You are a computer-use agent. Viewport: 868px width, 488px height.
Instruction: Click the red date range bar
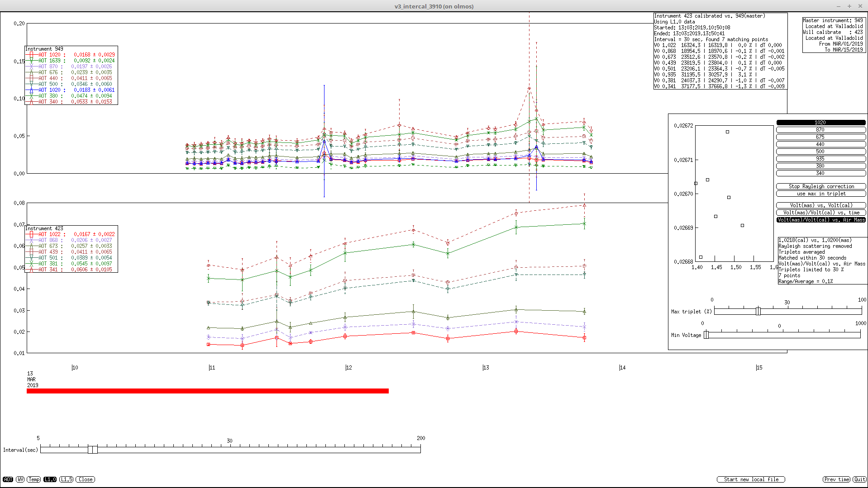pos(208,391)
